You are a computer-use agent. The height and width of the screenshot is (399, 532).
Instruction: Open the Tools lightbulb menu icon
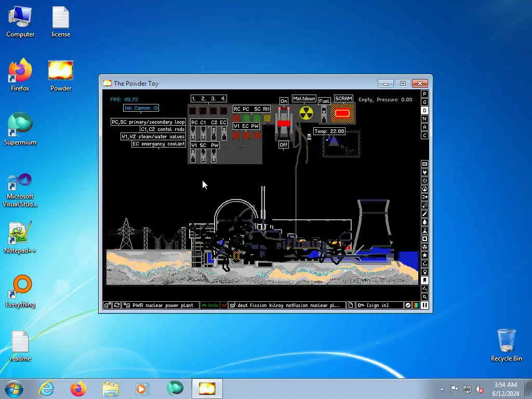point(424,272)
